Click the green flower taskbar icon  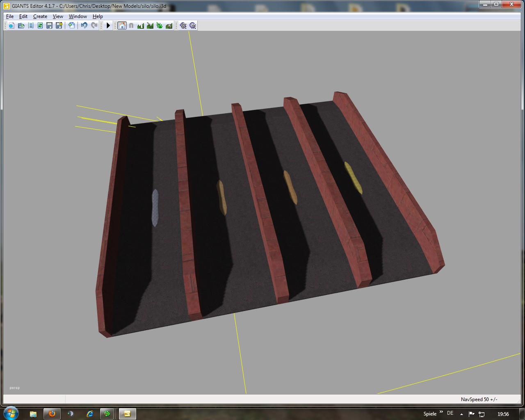click(x=107, y=414)
